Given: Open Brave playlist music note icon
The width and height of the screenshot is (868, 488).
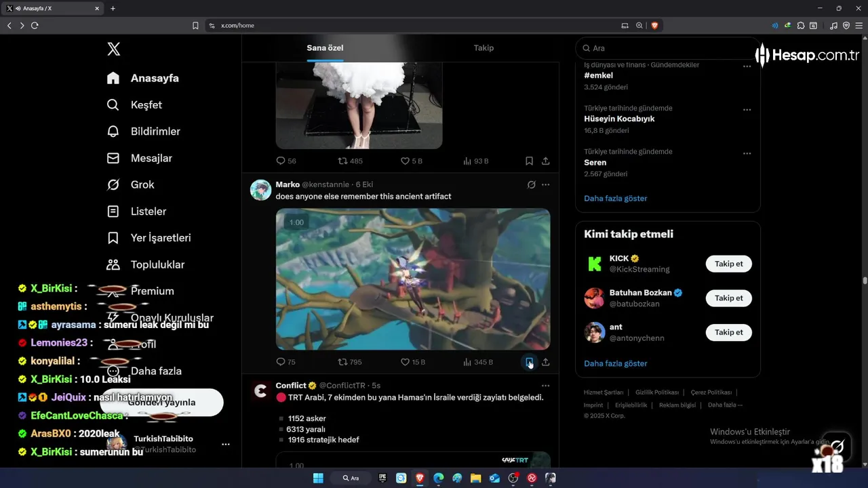Looking at the screenshot, I should pyautogui.click(x=833, y=26).
